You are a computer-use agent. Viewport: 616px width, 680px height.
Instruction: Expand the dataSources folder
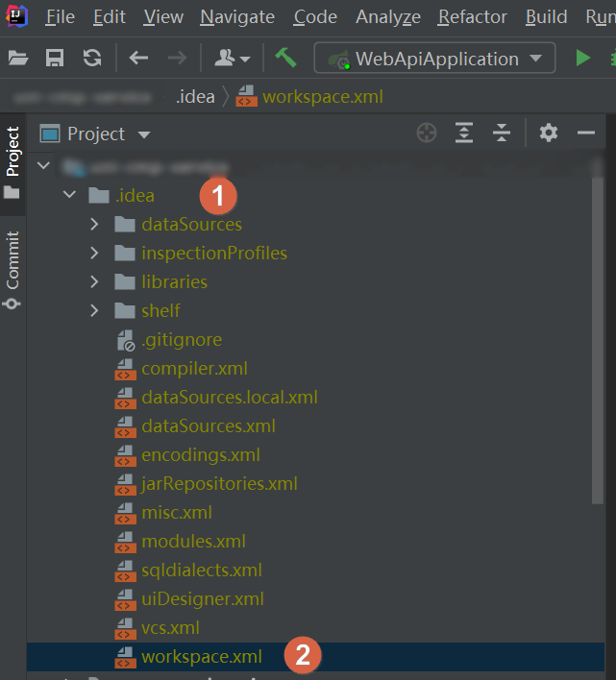coord(94,225)
